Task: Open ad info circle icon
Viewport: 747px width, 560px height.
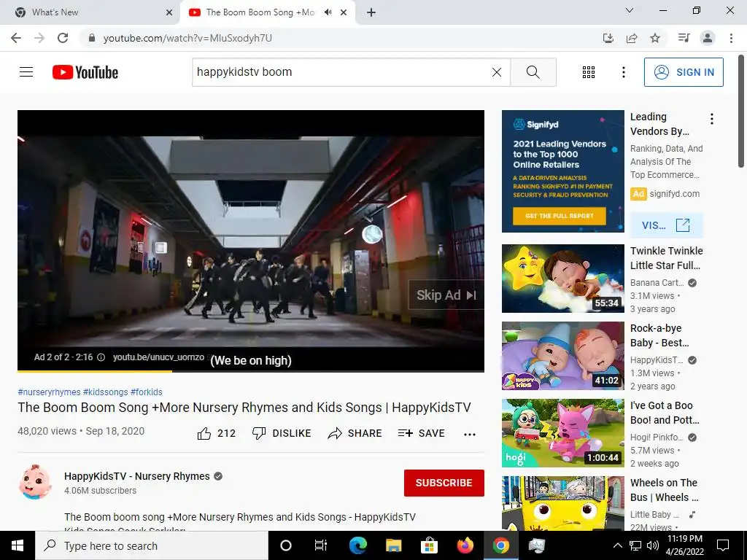Action: pyautogui.click(x=101, y=357)
